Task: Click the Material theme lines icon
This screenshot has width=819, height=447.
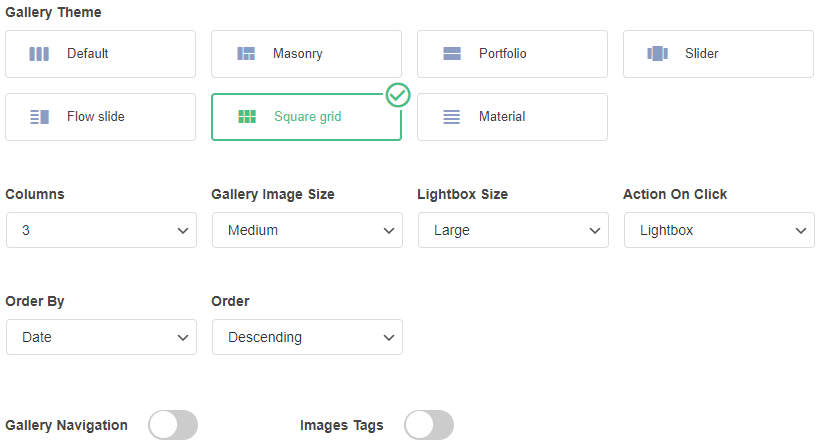Action: pyautogui.click(x=452, y=117)
